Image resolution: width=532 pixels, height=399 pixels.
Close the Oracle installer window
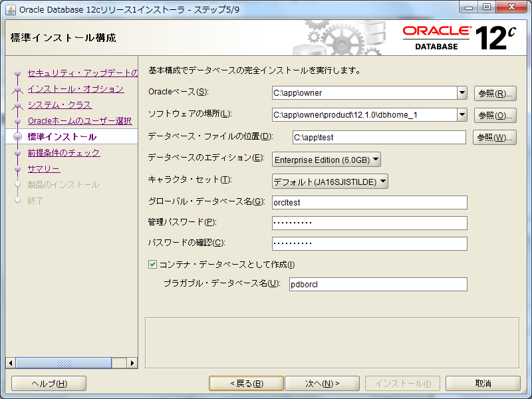(x=511, y=7)
